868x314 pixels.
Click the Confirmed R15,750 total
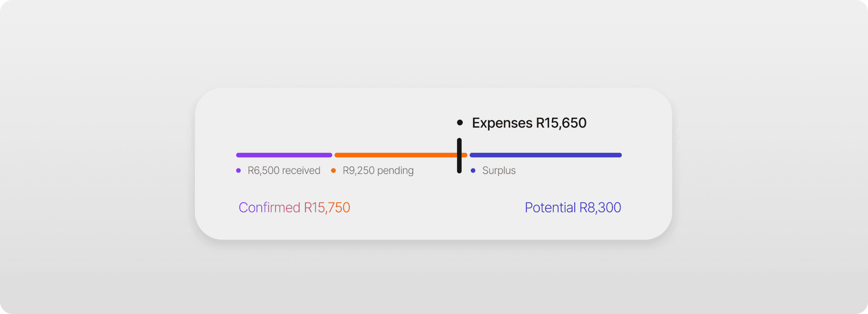click(x=294, y=208)
